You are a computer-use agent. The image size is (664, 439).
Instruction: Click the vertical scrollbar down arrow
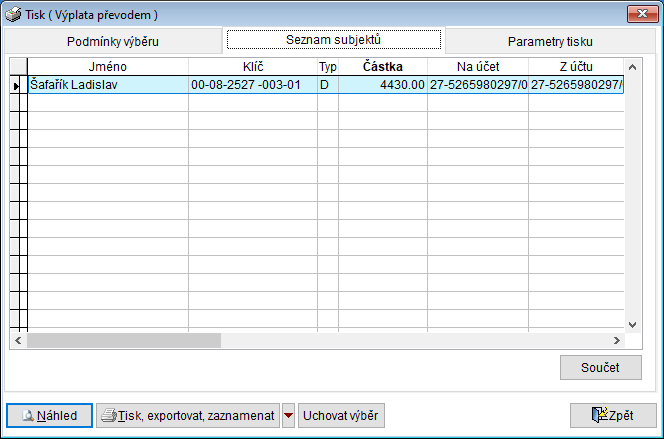point(632,324)
